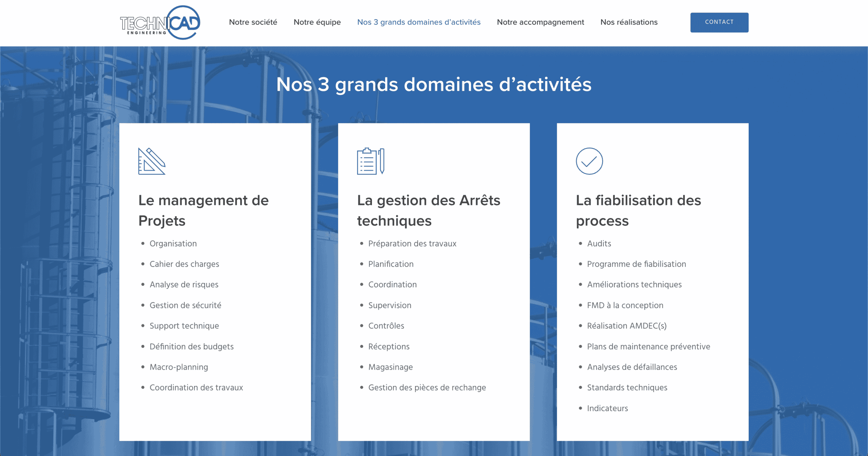
Task: Navigate to Nos réalisations
Action: 629,22
